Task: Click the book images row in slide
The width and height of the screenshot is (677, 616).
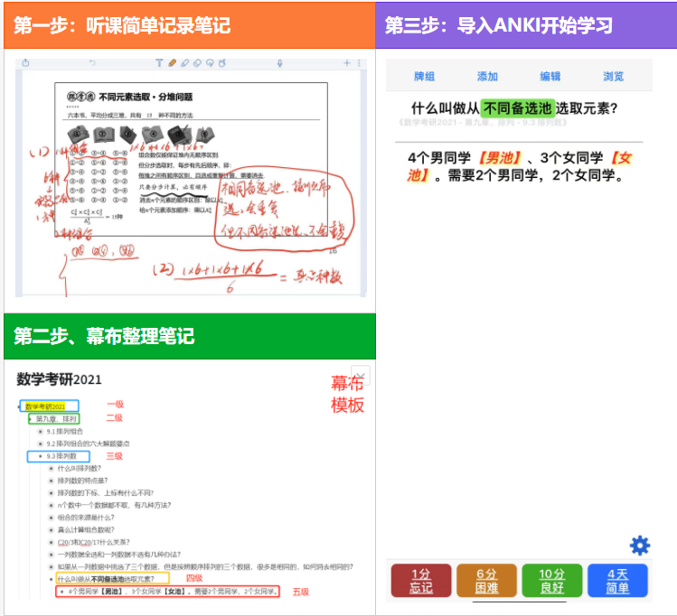Action: 141,135
